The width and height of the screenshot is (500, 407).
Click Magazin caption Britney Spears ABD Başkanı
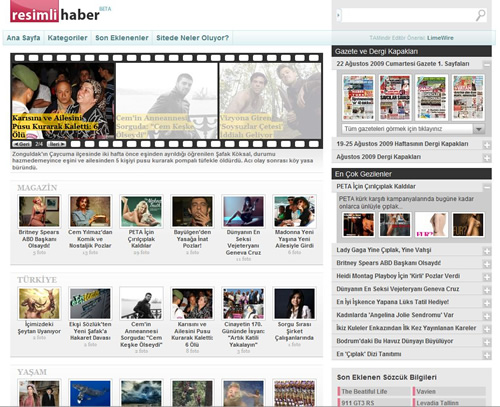tap(39, 239)
